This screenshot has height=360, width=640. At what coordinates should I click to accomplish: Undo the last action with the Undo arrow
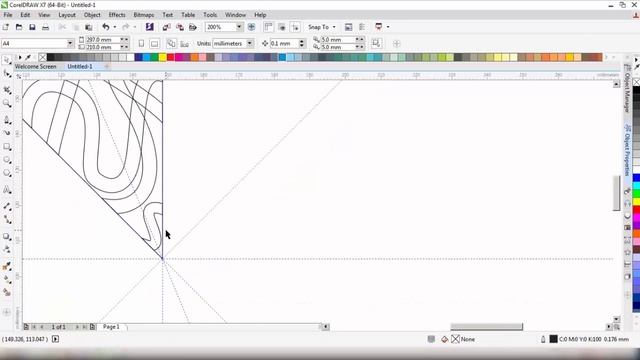click(x=106, y=27)
